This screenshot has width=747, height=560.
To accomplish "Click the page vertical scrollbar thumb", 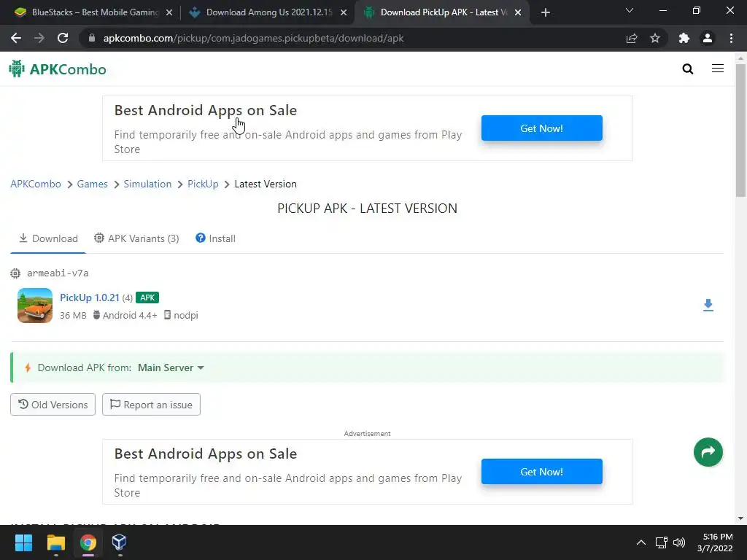I will click(x=740, y=130).
